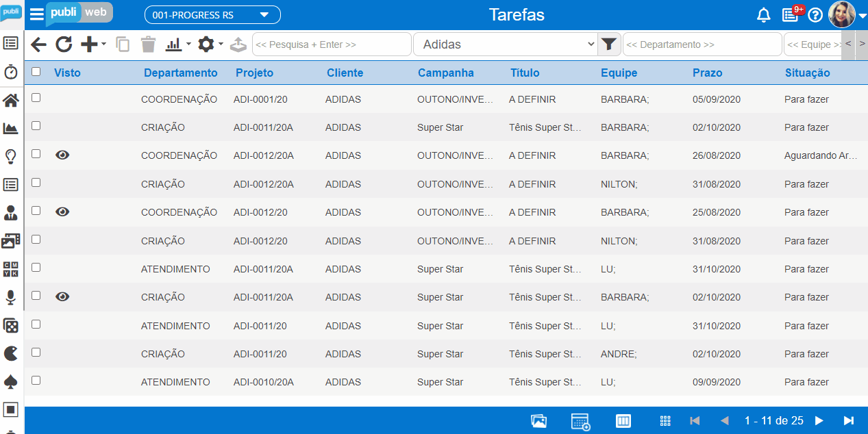
Task: Sort by the Situação column header
Action: coord(808,73)
